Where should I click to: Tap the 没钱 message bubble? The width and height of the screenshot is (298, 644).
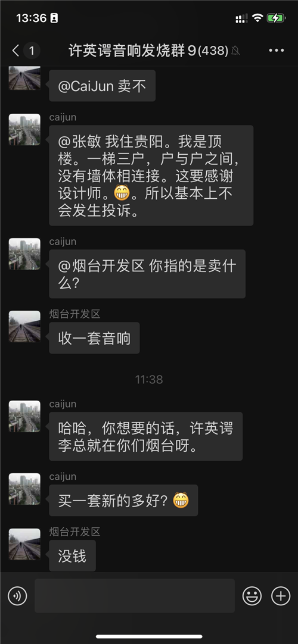pyautogui.click(x=72, y=556)
